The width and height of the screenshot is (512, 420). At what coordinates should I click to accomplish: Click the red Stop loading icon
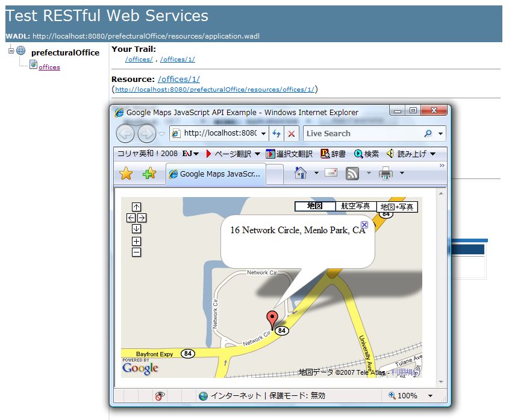tap(291, 134)
